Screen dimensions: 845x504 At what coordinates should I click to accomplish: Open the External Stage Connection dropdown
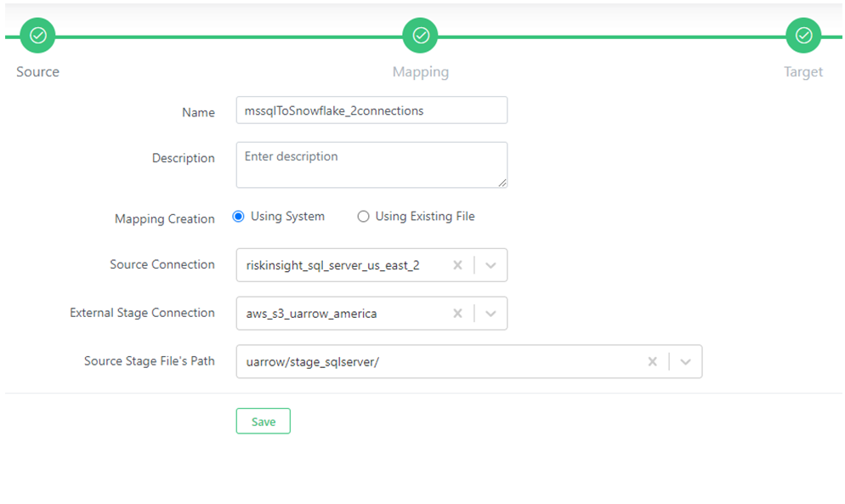pyautogui.click(x=491, y=314)
